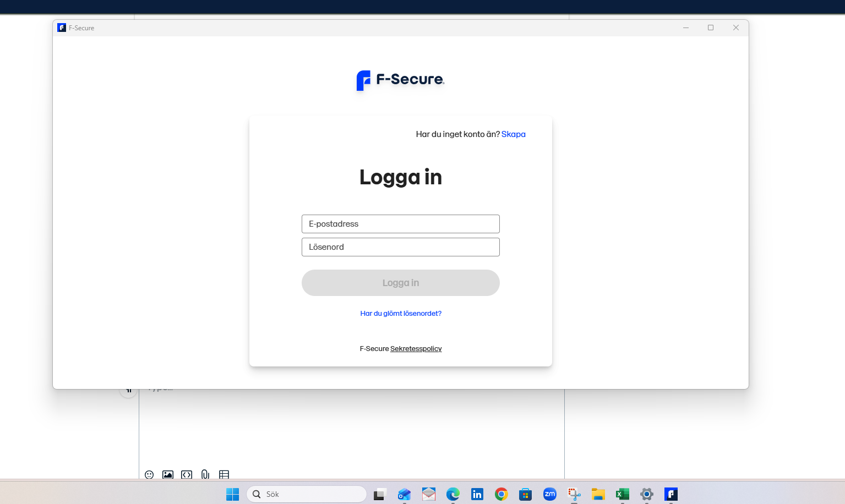Click the paperclip attachment icon
Image resolution: width=845 pixels, height=504 pixels.
205,474
